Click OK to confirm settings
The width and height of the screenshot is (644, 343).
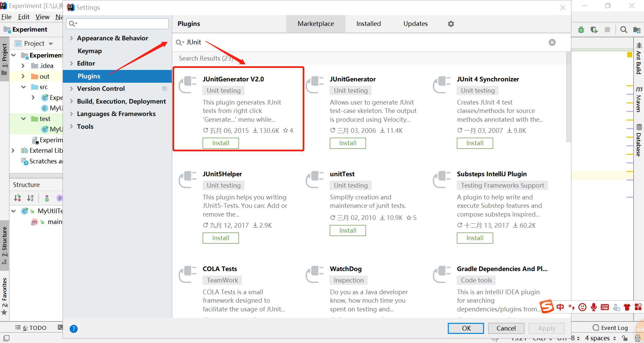466,329
